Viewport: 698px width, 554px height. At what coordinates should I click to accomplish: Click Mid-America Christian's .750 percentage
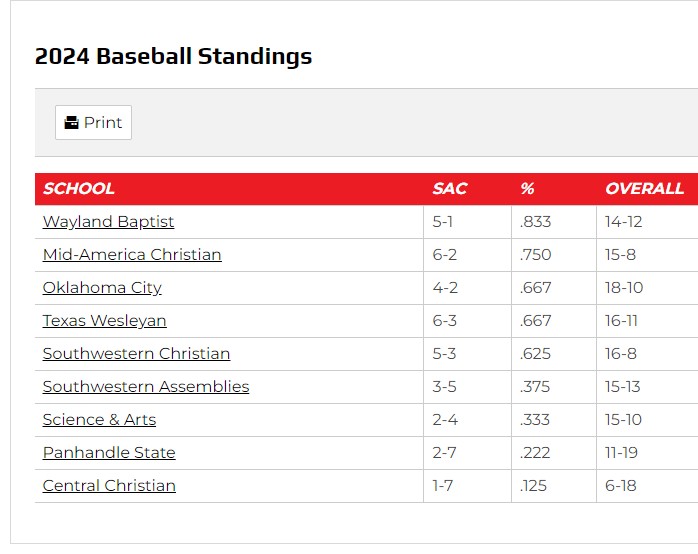(536, 255)
